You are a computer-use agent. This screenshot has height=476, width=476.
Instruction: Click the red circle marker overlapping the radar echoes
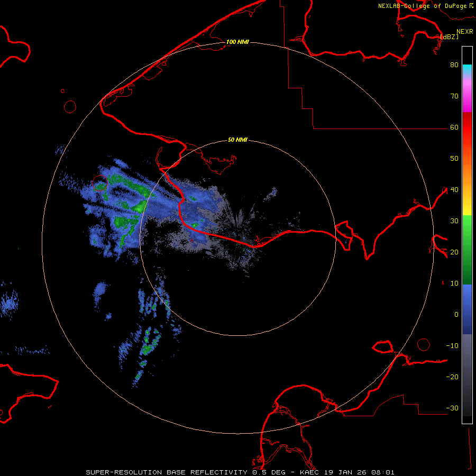[x=100, y=183]
